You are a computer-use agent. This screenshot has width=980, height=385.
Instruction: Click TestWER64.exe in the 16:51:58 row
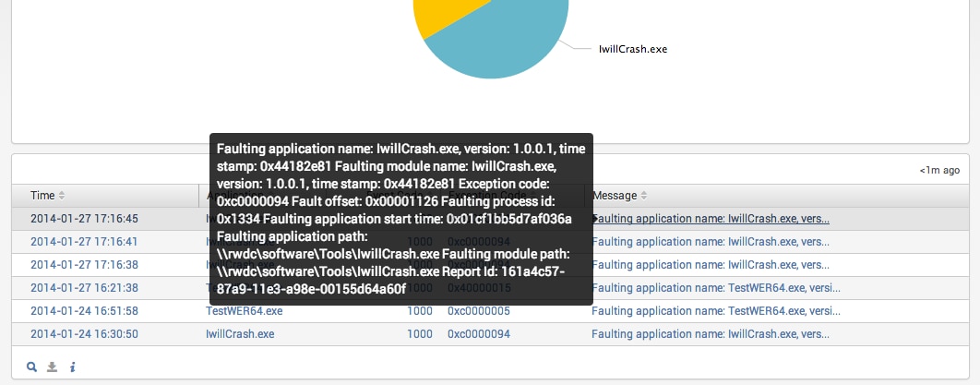244,311
